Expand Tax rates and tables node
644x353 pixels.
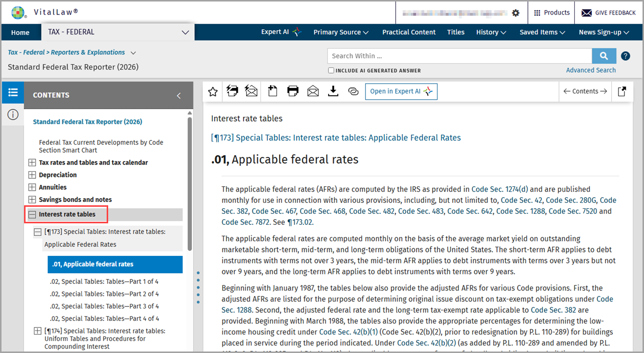(x=32, y=163)
